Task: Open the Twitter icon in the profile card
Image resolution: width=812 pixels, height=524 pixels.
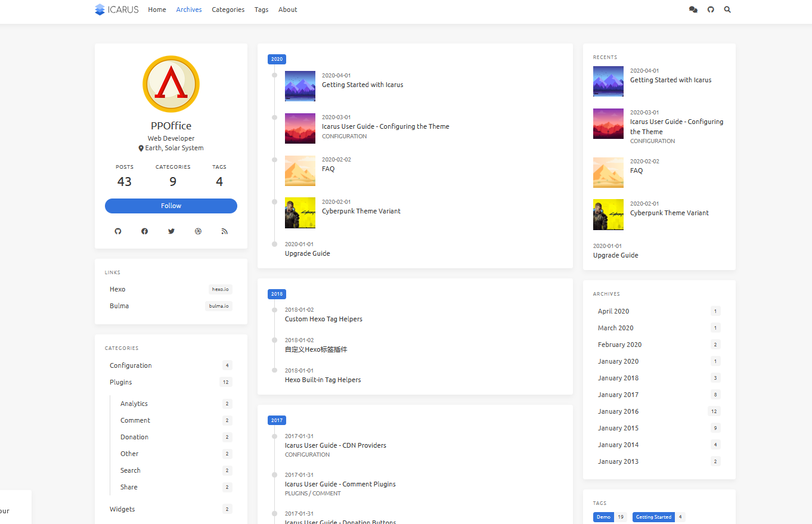Action: (x=171, y=231)
